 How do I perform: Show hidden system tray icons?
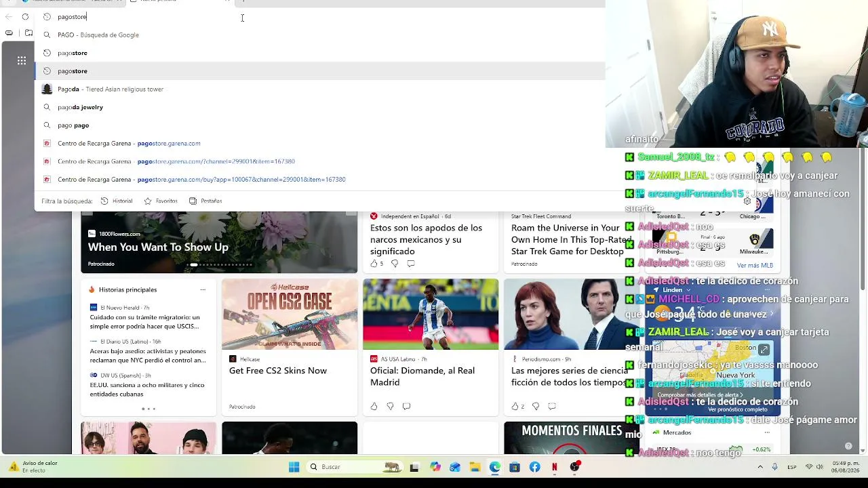(760, 467)
